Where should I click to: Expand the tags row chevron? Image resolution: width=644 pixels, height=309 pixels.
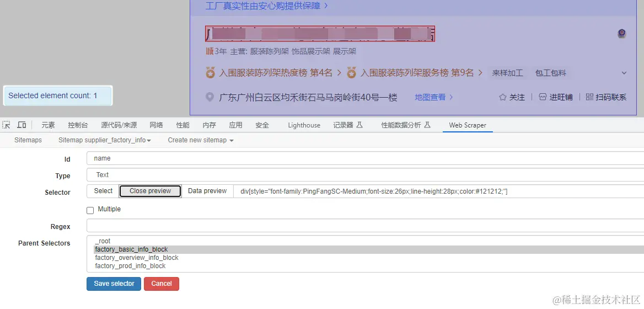tap(624, 73)
